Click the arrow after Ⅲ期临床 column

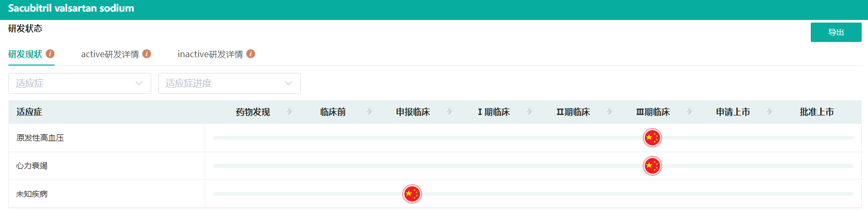[x=689, y=111]
